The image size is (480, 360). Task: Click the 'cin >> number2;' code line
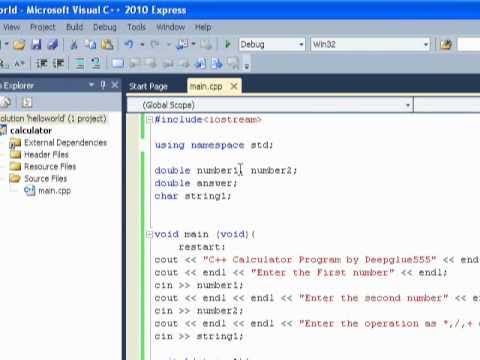click(x=199, y=311)
